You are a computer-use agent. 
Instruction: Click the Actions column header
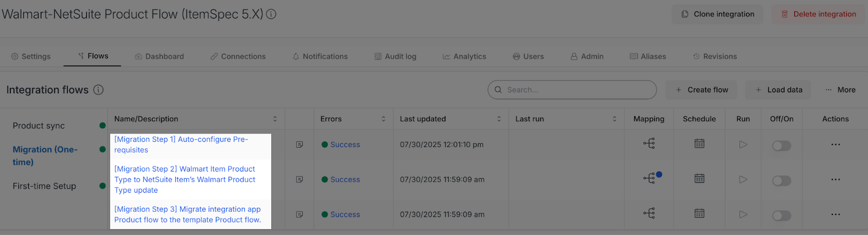tap(835, 119)
